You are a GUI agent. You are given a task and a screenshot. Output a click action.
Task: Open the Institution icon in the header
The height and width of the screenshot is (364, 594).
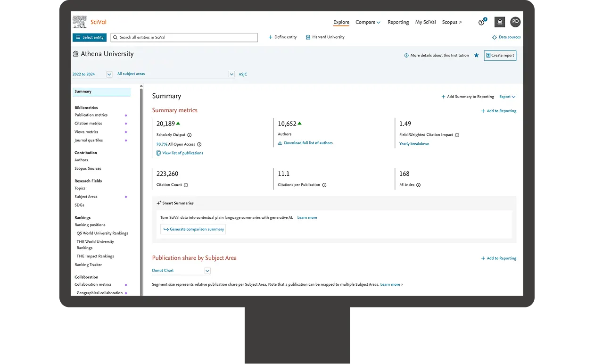pos(499,22)
